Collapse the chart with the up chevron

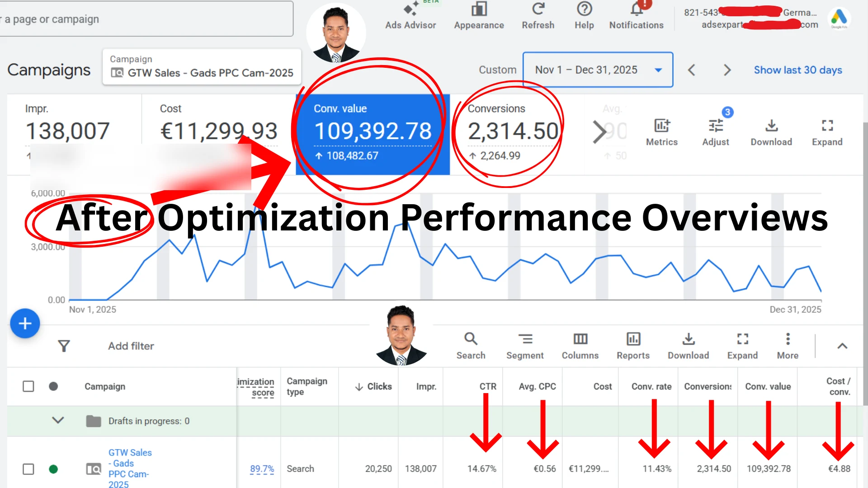click(x=842, y=346)
